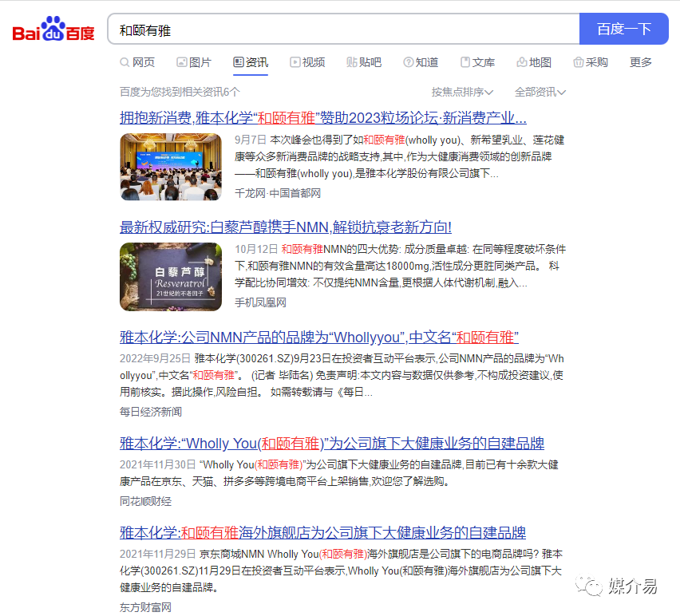Click the 贴吧 tab icon

pos(352,62)
